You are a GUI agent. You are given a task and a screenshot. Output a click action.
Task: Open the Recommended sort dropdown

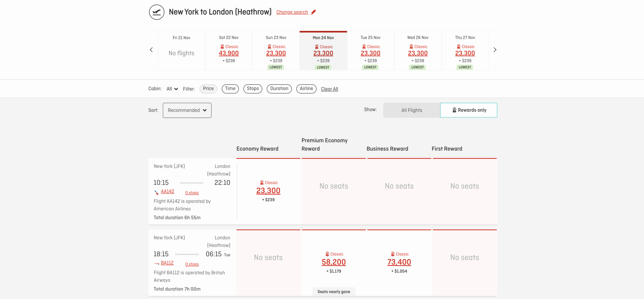(x=187, y=110)
